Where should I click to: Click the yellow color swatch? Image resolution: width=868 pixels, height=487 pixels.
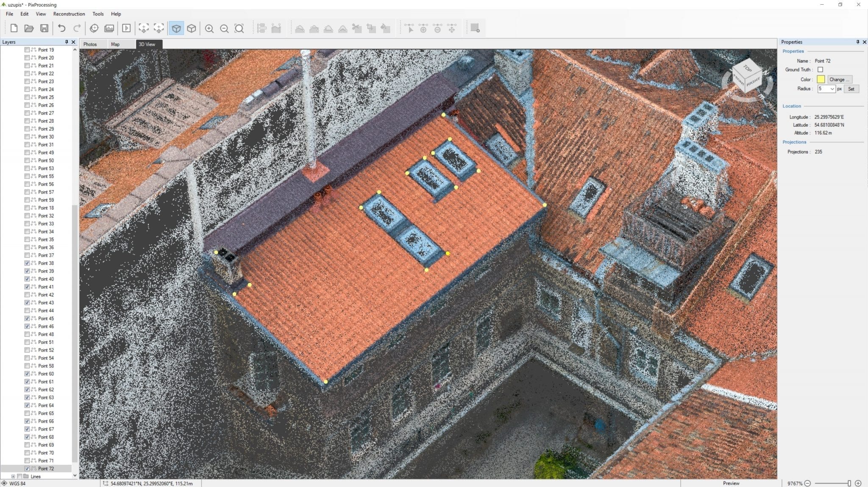821,80
